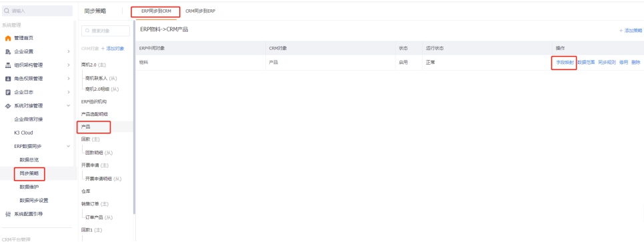Click the 添加策略 link

point(631,31)
